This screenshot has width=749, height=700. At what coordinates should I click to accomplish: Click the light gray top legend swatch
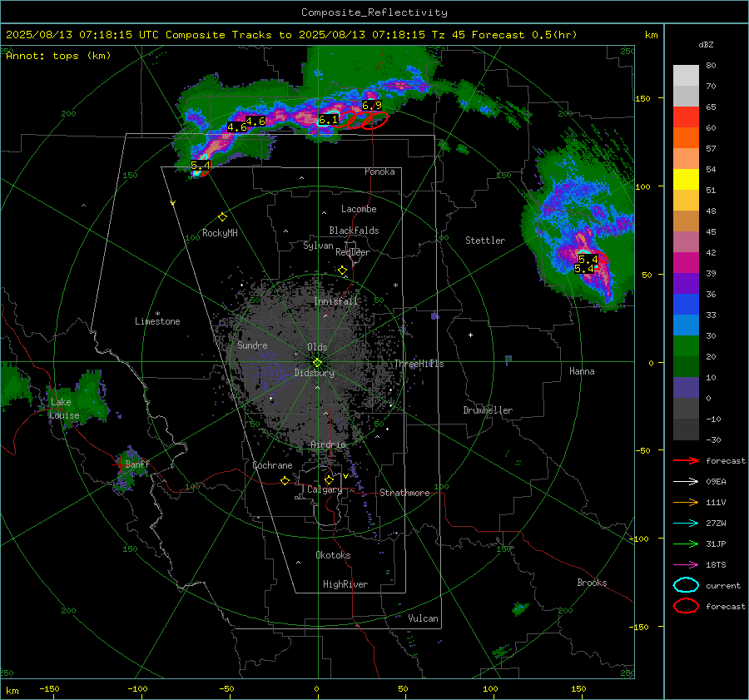point(686,76)
